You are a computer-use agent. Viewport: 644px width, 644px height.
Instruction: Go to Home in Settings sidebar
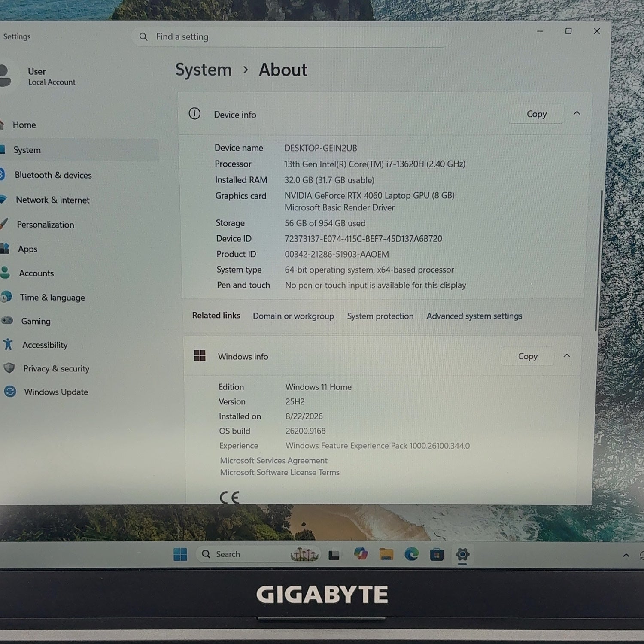[x=24, y=125]
